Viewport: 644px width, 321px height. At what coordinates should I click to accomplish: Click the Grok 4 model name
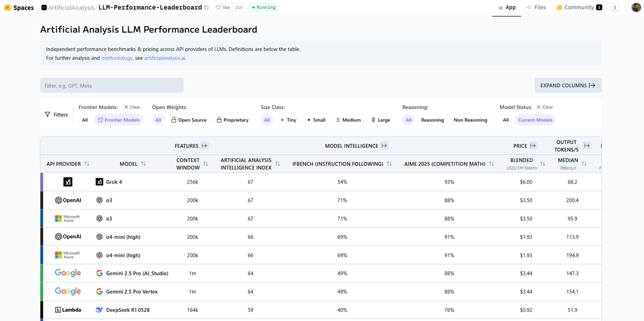113,182
